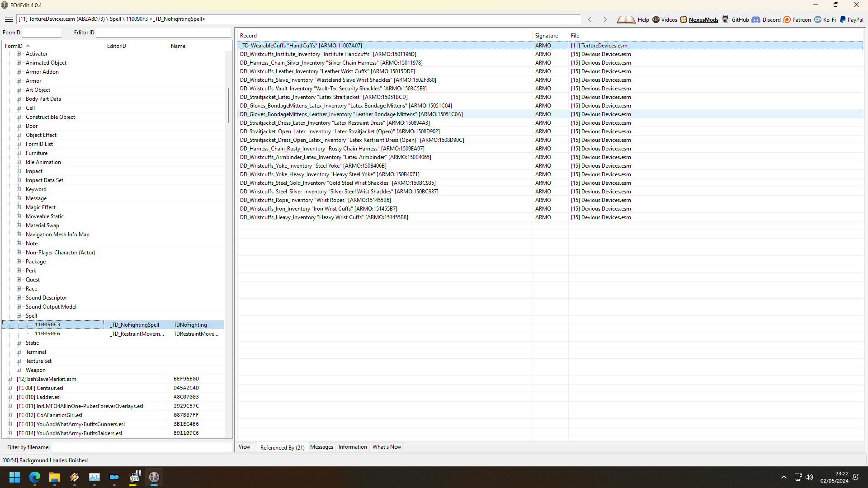
Task: Sort by the EditorID column header
Action: (136, 46)
